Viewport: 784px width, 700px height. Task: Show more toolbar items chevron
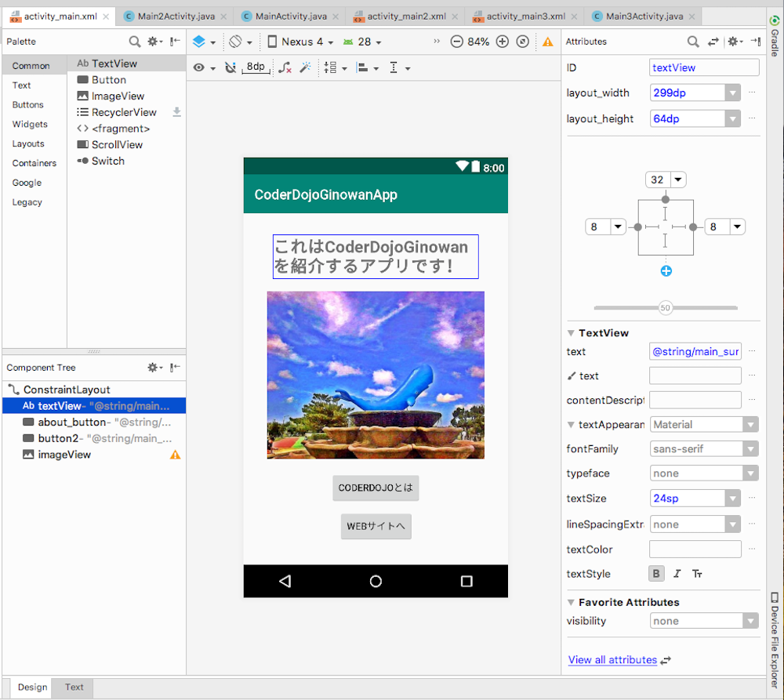pyautogui.click(x=437, y=42)
